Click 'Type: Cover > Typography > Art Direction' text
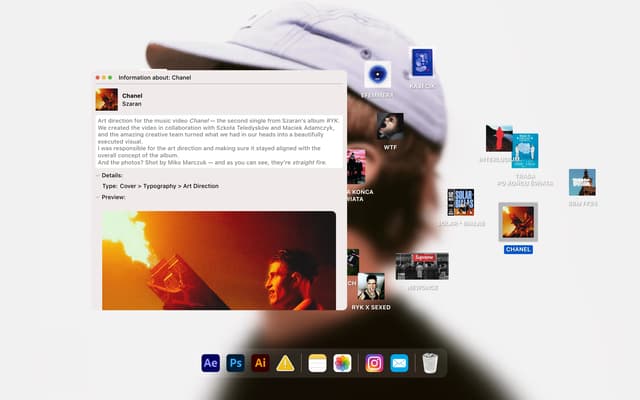 point(160,186)
